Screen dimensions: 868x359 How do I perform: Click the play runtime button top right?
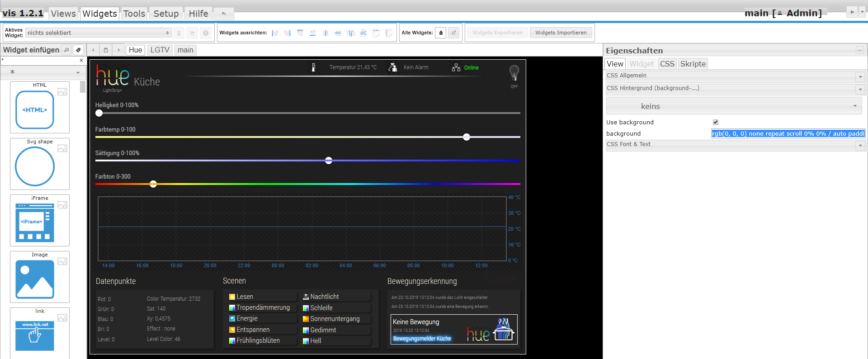(x=852, y=12)
